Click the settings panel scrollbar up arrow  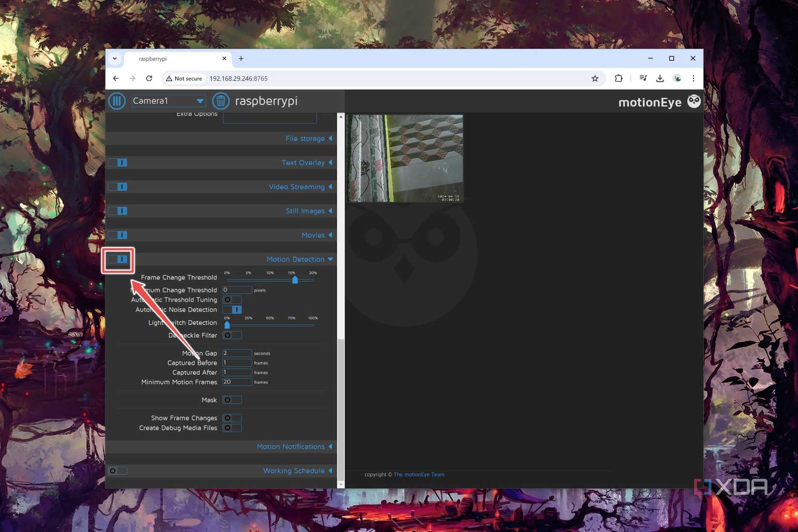coord(340,117)
